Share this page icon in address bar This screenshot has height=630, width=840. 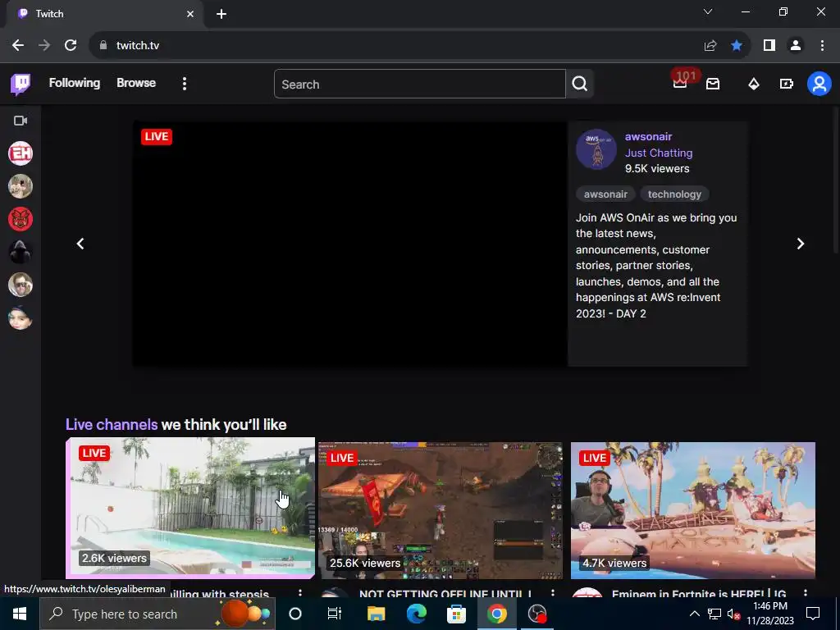coord(710,46)
